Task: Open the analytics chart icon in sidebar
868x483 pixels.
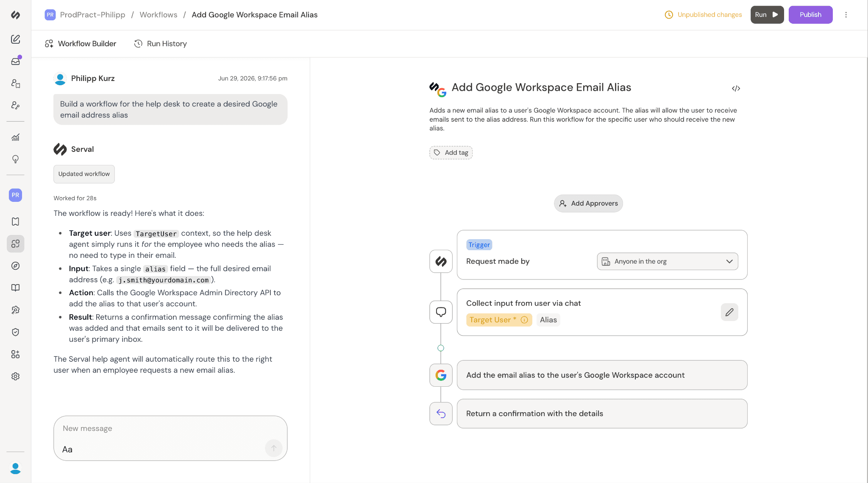Action: 15,137
